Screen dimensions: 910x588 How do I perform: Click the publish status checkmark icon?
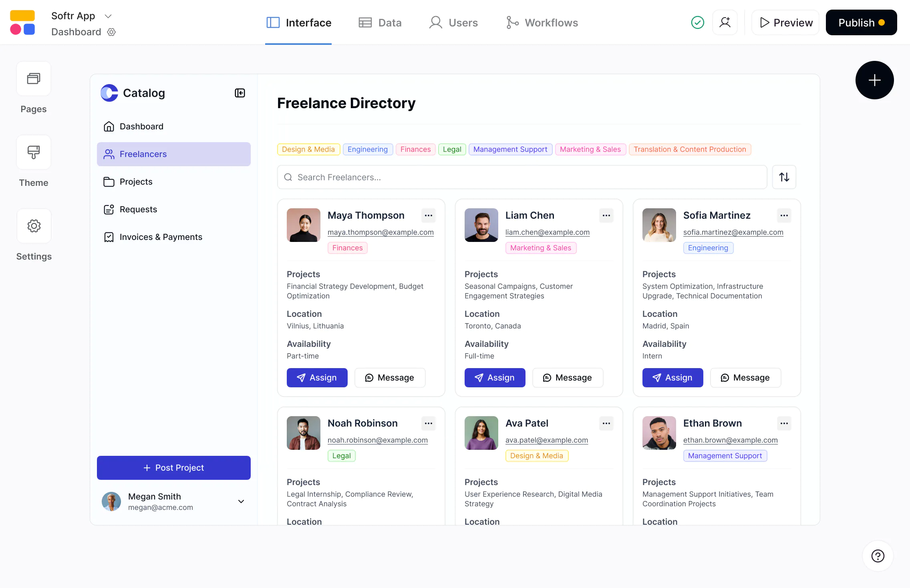coord(697,22)
